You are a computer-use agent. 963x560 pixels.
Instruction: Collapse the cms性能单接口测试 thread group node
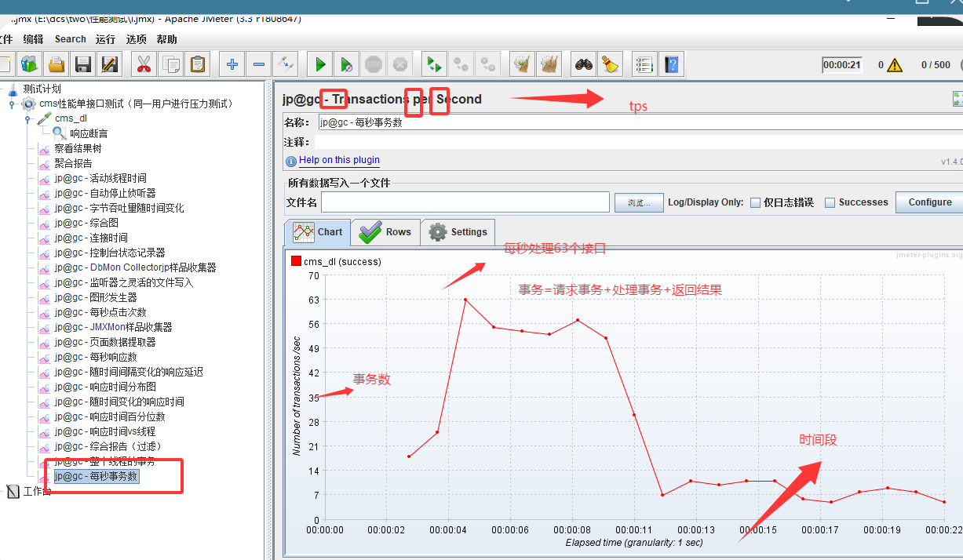12,104
